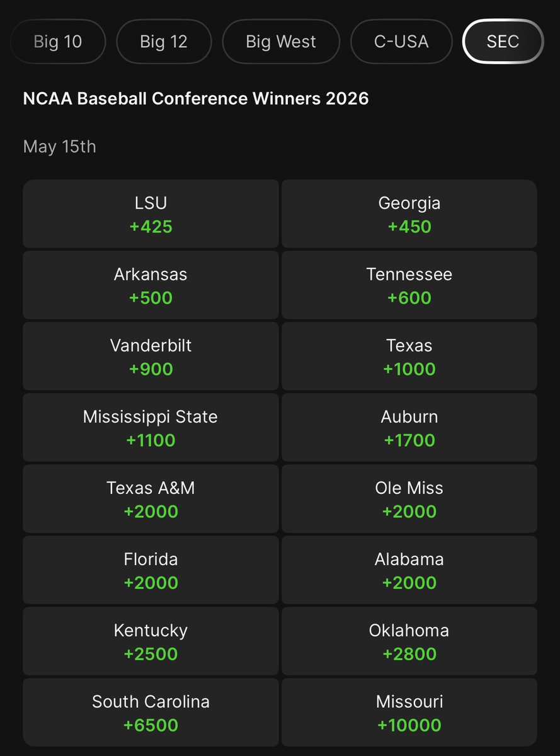
Task: Switch to the C-USA tab
Action: 401,42
